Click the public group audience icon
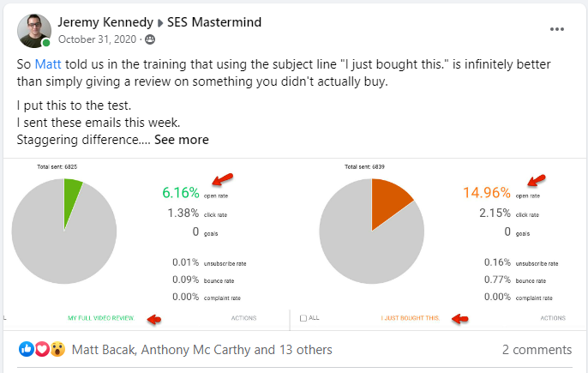This screenshot has height=373, width=588. [x=150, y=39]
